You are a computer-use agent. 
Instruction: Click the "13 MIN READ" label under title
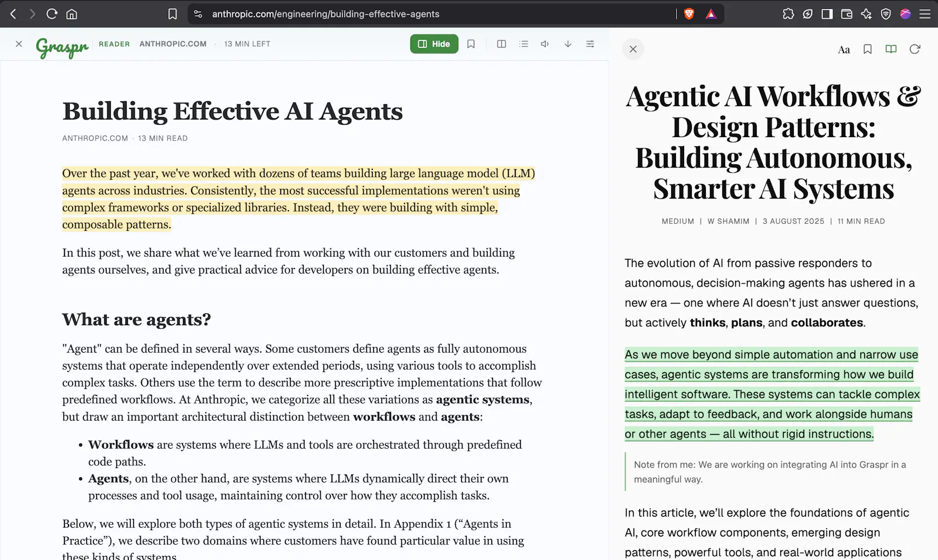coord(163,138)
